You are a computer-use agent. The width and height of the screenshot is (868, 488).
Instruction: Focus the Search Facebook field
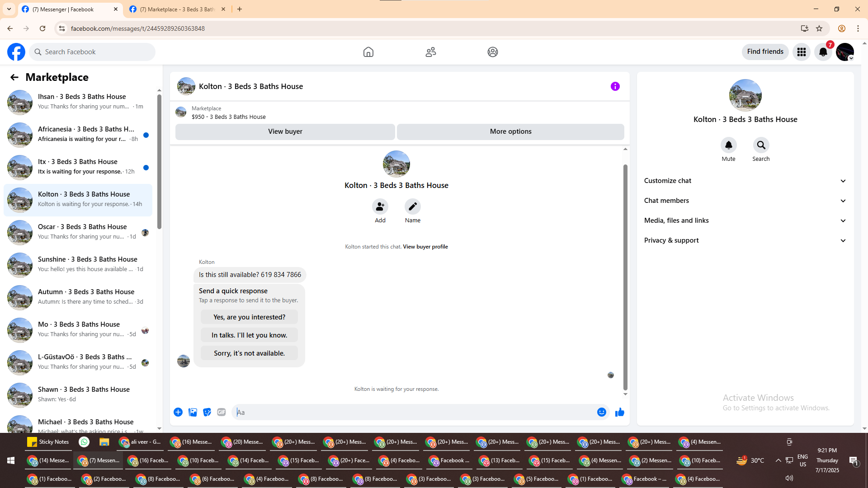coord(92,52)
